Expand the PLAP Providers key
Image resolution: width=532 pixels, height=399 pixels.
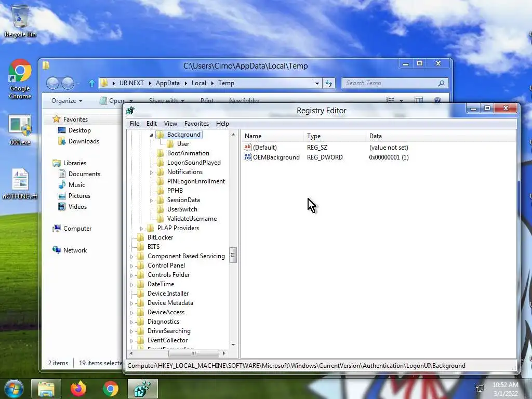[x=141, y=229]
